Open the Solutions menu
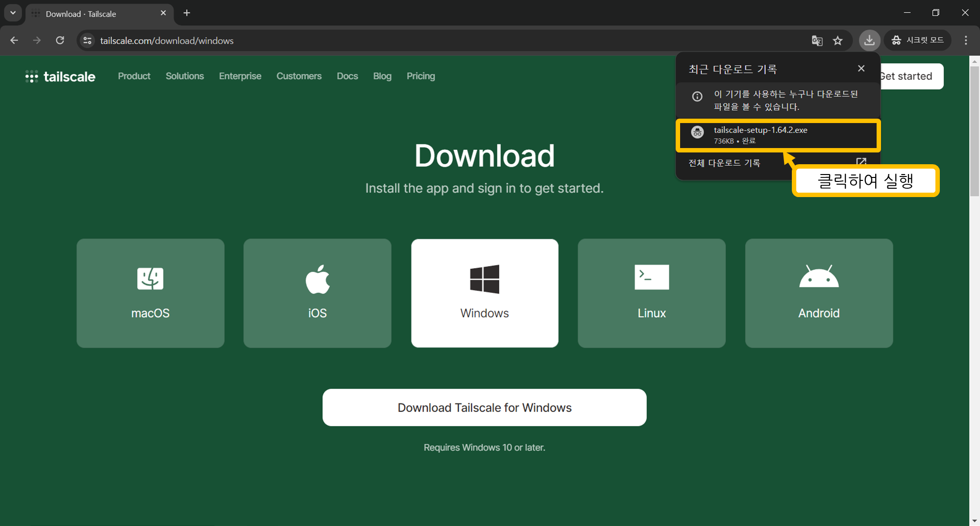980x526 pixels. [185, 76]
